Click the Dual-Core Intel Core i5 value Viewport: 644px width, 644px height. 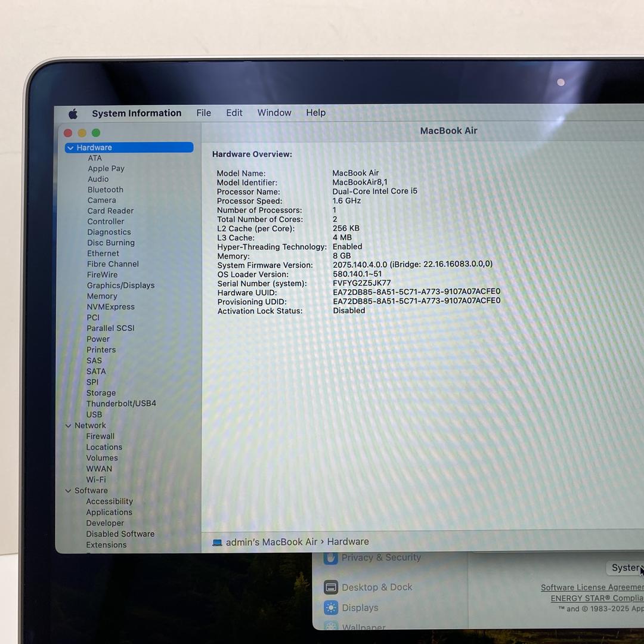pyautogui.click(x=374, y=191)
